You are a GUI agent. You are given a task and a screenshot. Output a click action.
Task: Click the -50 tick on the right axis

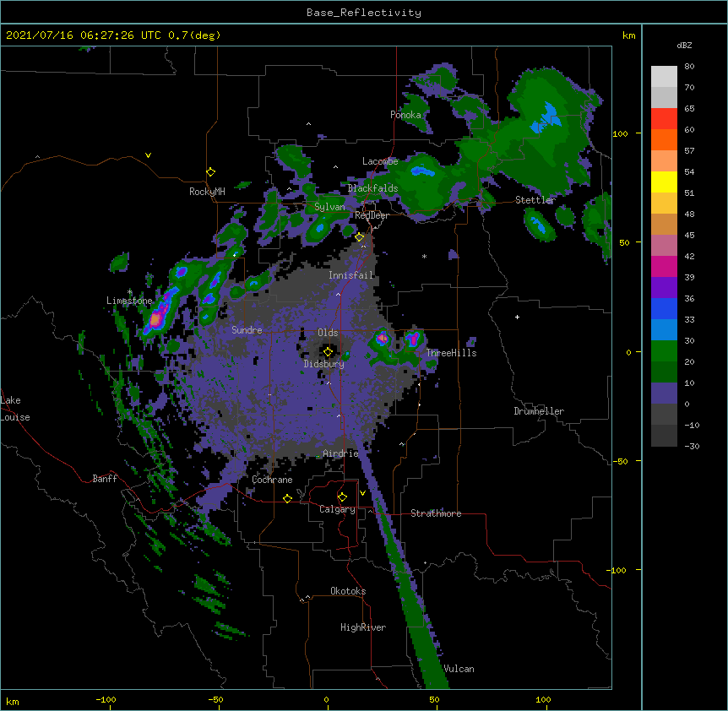pyautogui.click(x=620, y=461)
